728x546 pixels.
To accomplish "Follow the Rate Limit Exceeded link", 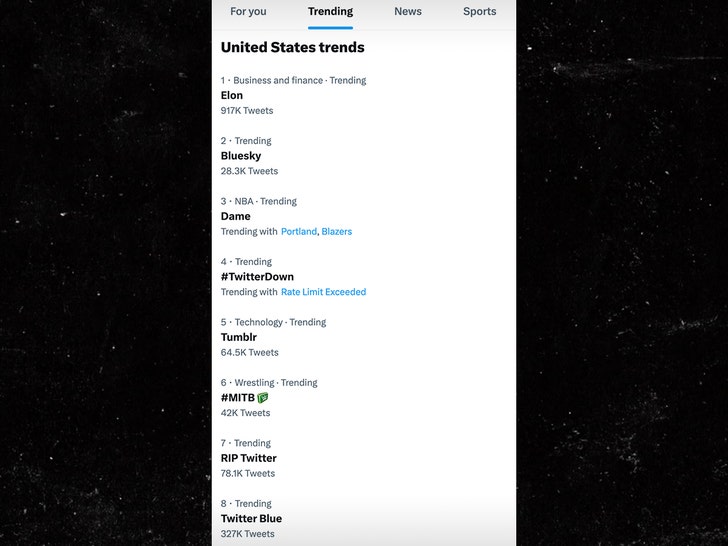I will click(x=323, y=292).
